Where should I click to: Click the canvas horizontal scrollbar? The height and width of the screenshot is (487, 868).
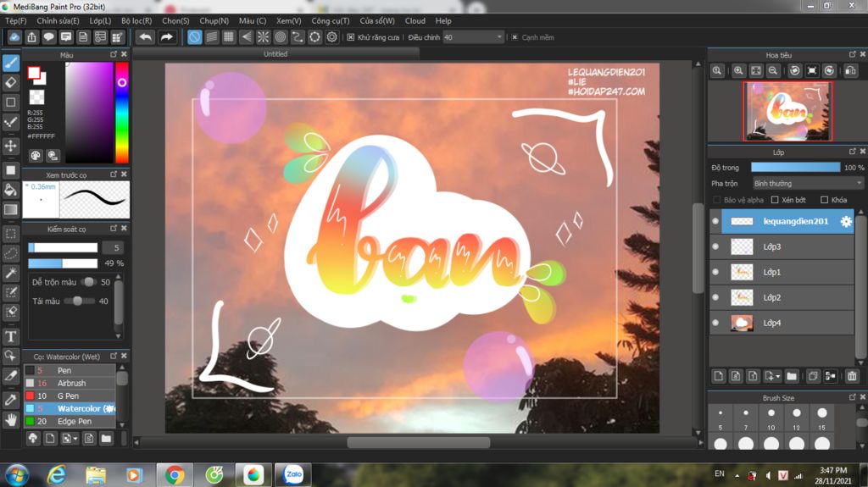[418, 443]
